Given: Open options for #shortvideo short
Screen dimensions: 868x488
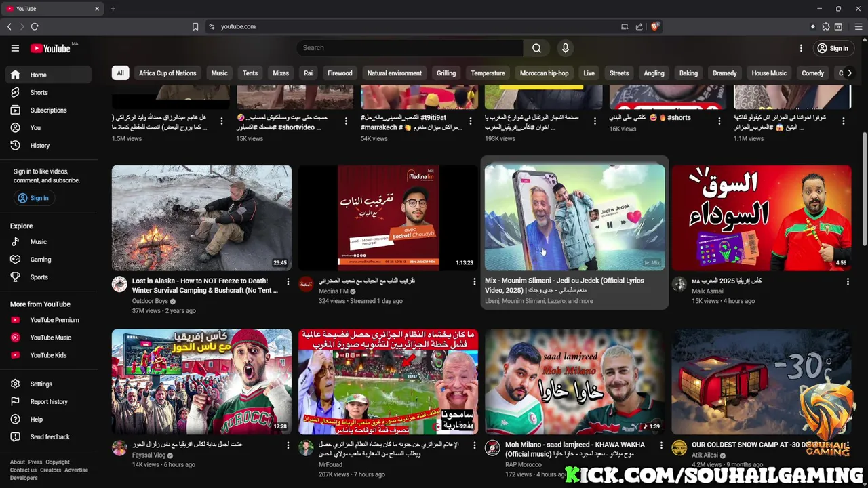Looking at the screenshot, I should (x=346, y=121).
